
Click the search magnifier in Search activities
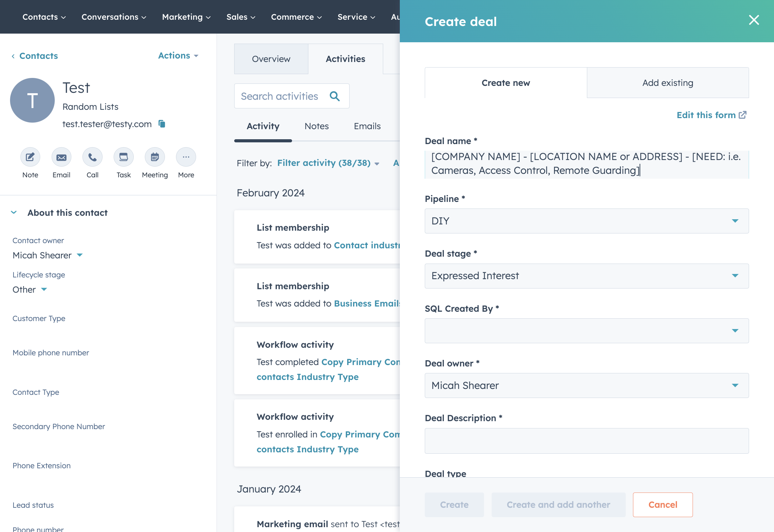(335, 96)
